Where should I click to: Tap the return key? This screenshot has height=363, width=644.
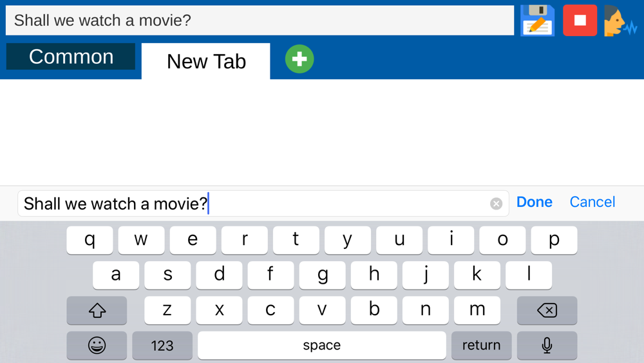pos(481,346)
